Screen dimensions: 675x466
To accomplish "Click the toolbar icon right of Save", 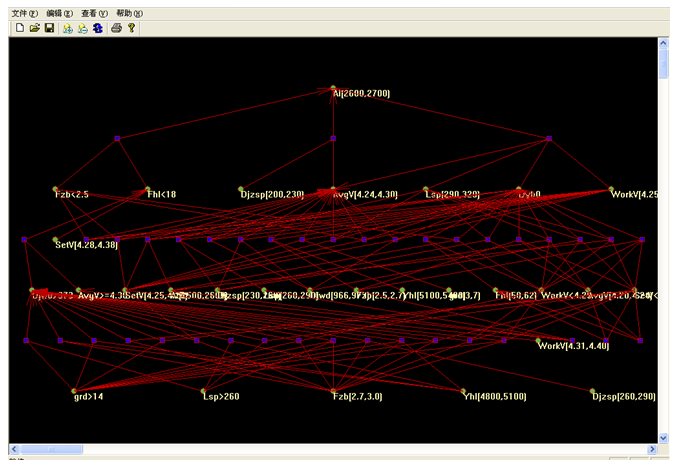I will tap(68, 29).
